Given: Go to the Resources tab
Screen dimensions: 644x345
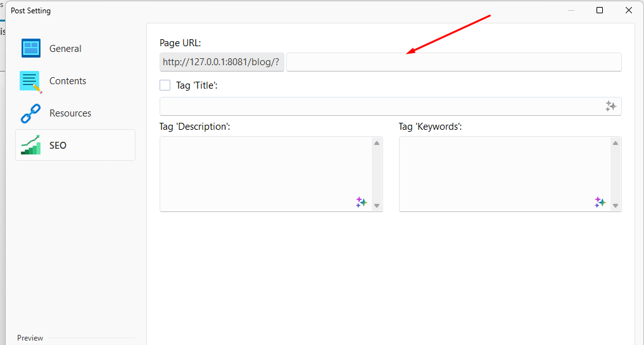Looking at the screenshot, I should pyautogui.click(x=70, y=113).
